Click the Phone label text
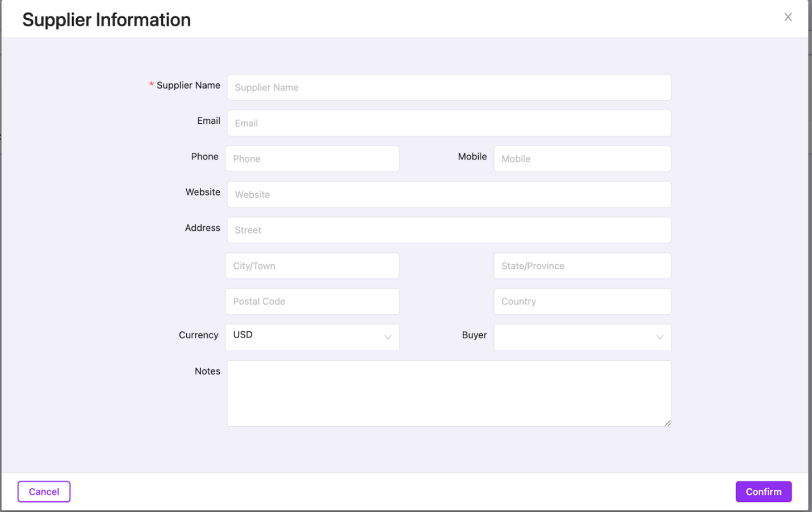The width and height of the screenshot is (812, 512). [x=204, y=156]
